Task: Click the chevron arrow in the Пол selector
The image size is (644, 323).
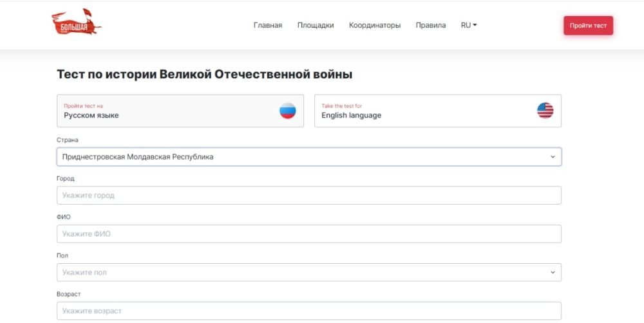Action: [x=552, y=273]
